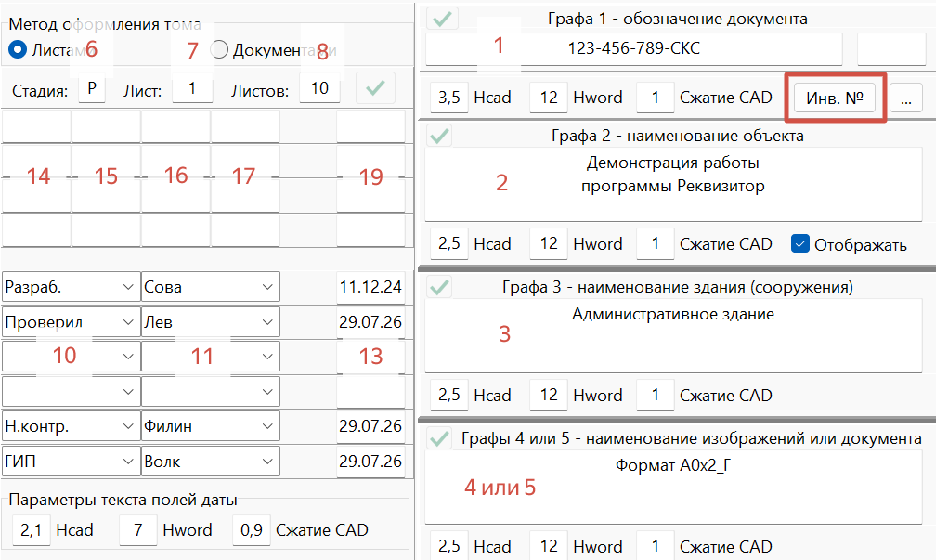936x560 pixels.
Task: Click the document designation field 123-456-789-СКС
Action: (x=634, y=48)
